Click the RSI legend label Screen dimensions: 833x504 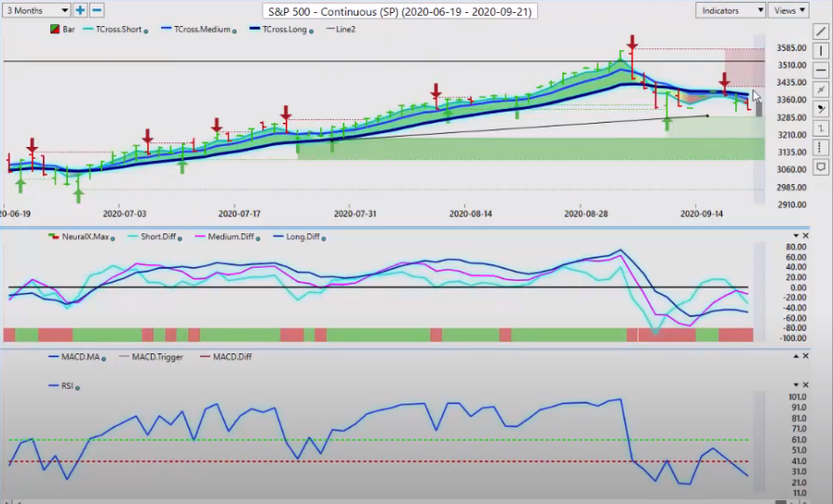click(67, 386)
